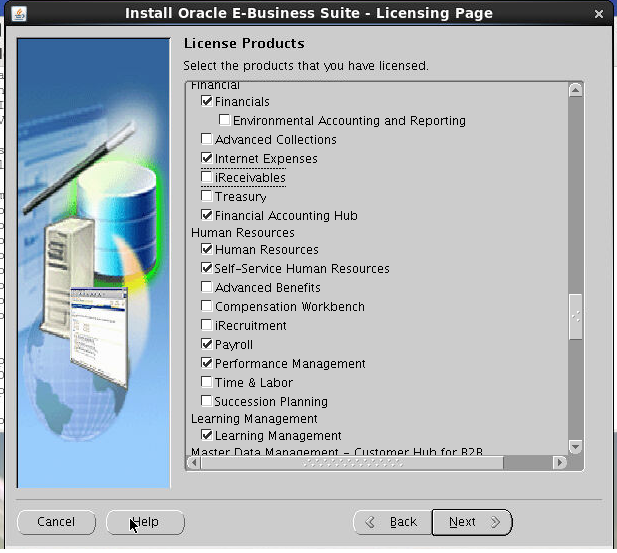Uncheck the Payroll product
Image resolution: width=617 pixels, height=553 pixels.
(207, 344)
